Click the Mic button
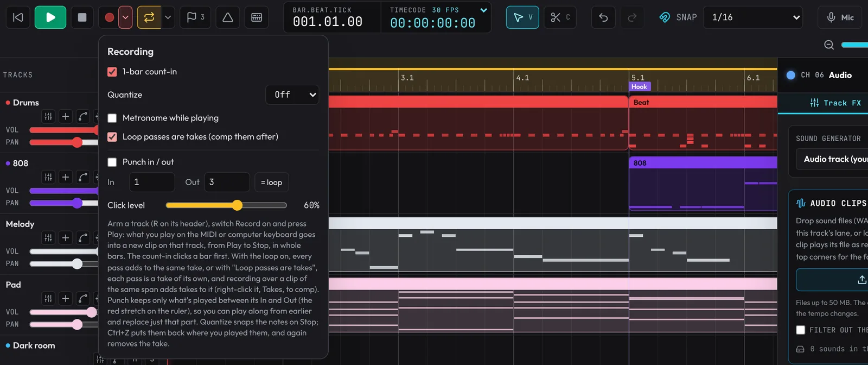This screenshot has height=365, width=868. coord(840,17)
